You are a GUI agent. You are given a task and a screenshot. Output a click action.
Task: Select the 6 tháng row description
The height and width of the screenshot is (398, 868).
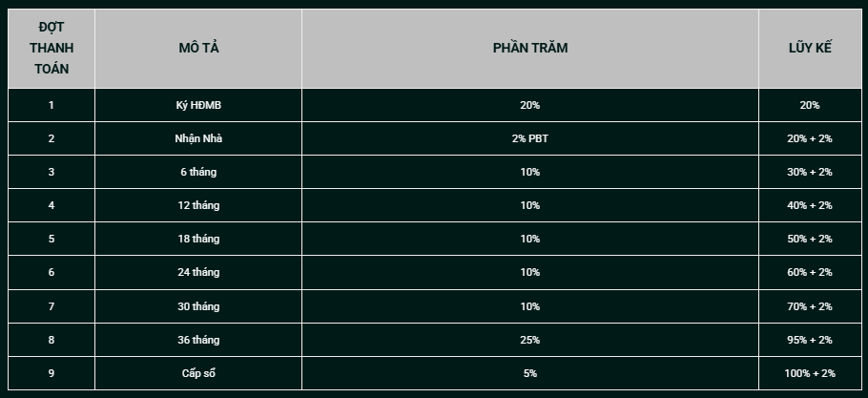(197, 172)
